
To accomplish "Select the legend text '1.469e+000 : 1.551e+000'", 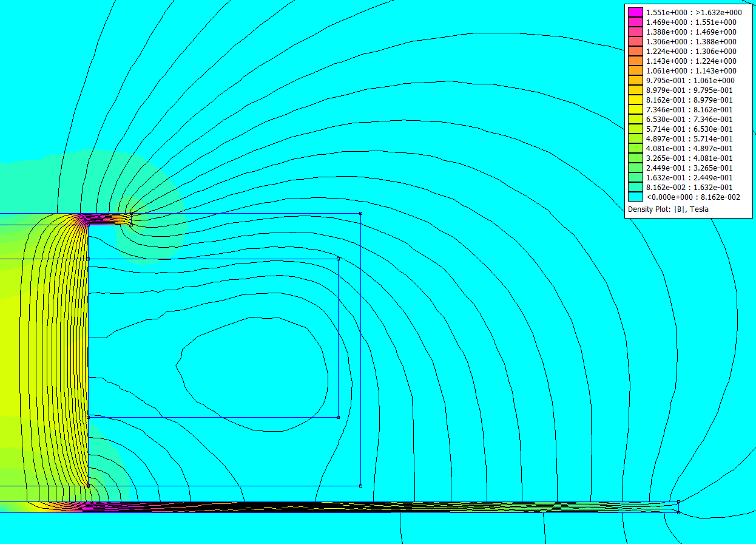I will tap(691, 22).
